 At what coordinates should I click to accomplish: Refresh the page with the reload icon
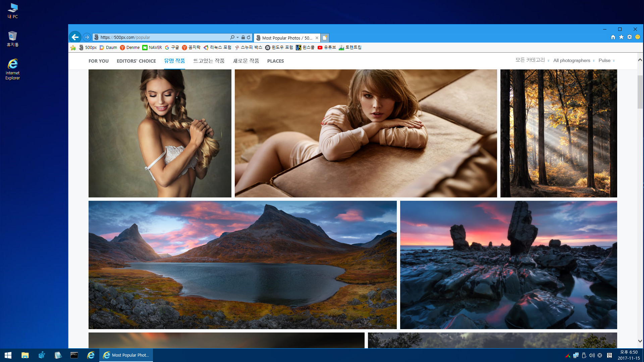[249, 37]
